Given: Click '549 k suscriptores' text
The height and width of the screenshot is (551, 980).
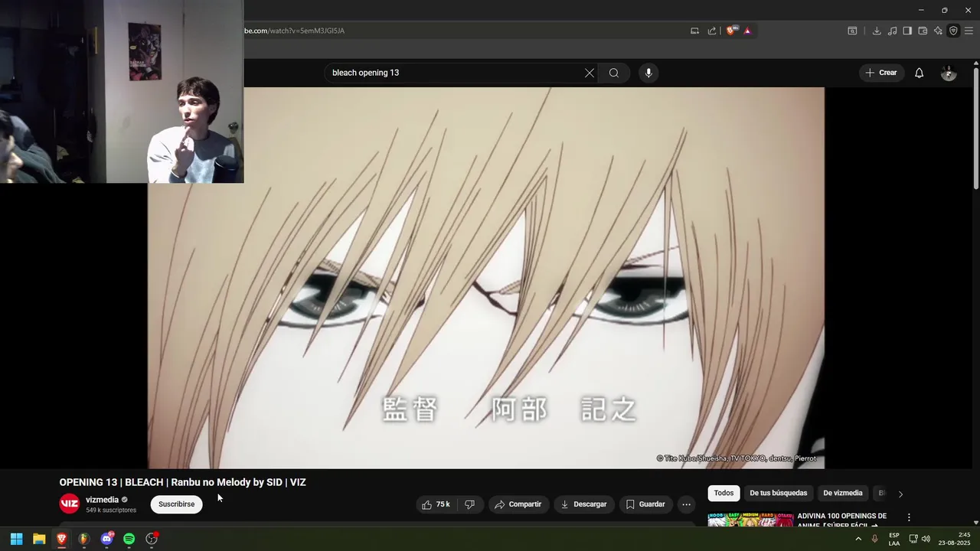Looking at the screenshot, I should 111,510.
